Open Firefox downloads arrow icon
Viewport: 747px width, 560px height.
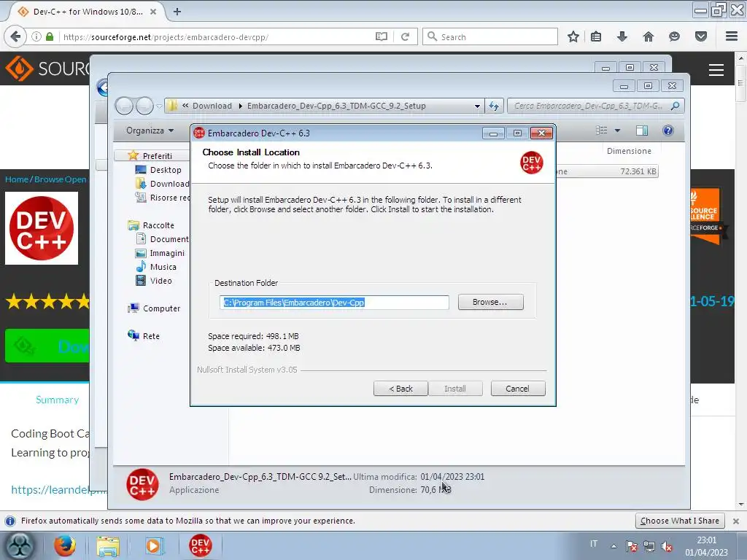(622, 36)
